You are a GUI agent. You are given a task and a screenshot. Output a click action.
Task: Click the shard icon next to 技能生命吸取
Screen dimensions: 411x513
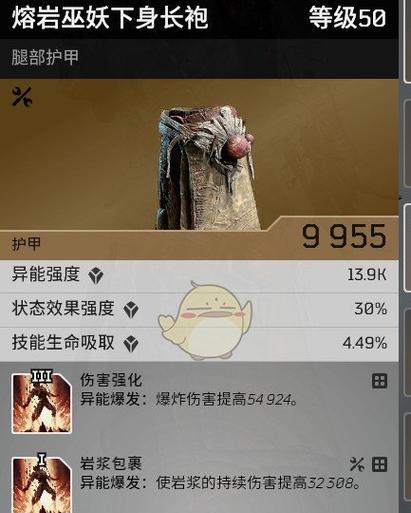coord(131,344)
